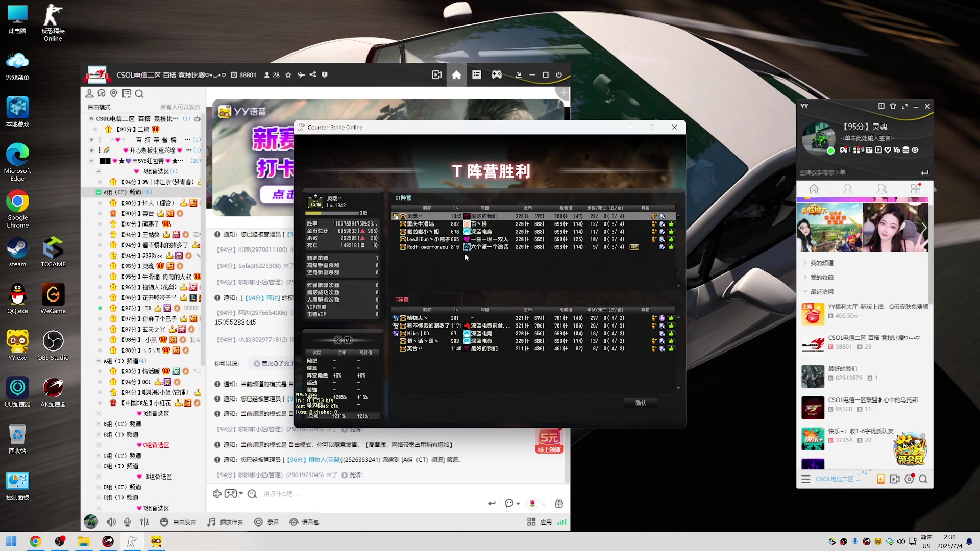Click the flower gift icon in chat input
The height and width of the screenshot is (551, 980).
[x=532, y=504]
